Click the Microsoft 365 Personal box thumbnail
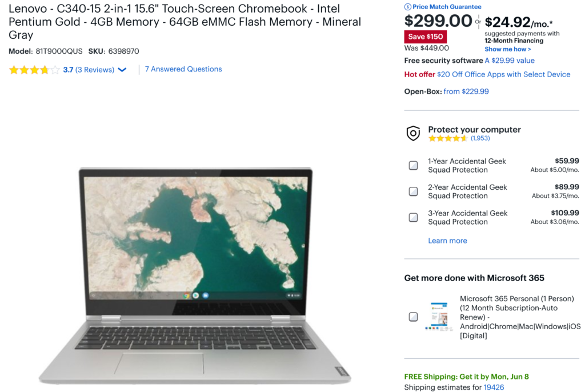The width and height of the screenshot is (585, 392). coord(438,317)
